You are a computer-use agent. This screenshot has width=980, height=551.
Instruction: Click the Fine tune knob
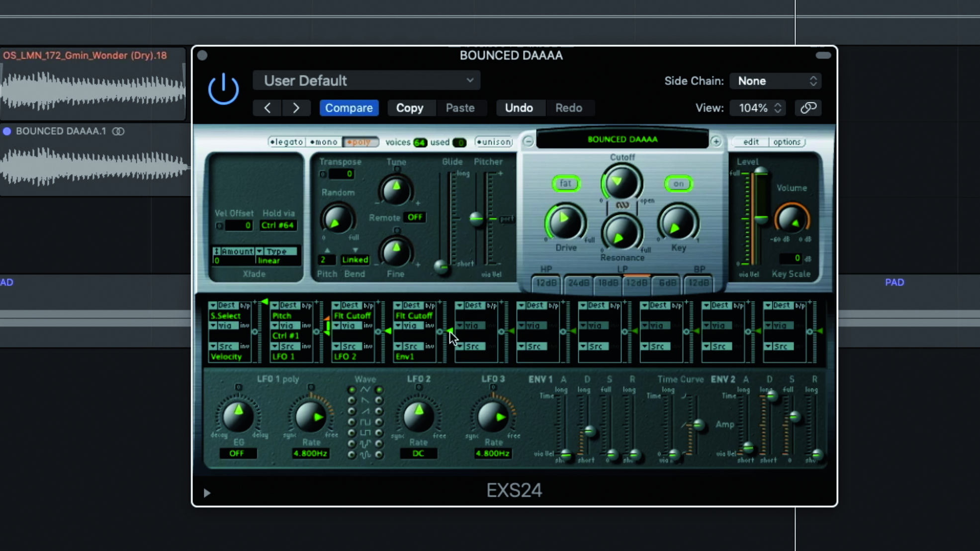pos(396,252)
